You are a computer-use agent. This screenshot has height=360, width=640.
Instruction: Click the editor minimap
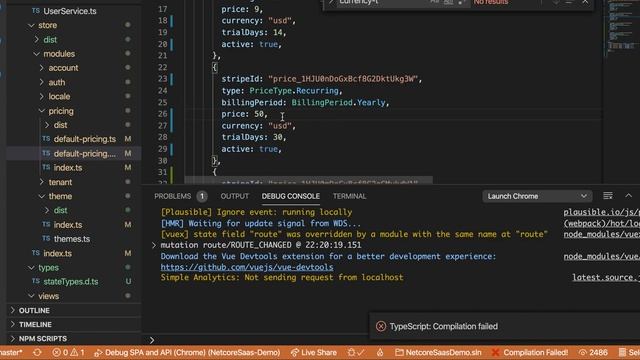[x=621, y=29]
